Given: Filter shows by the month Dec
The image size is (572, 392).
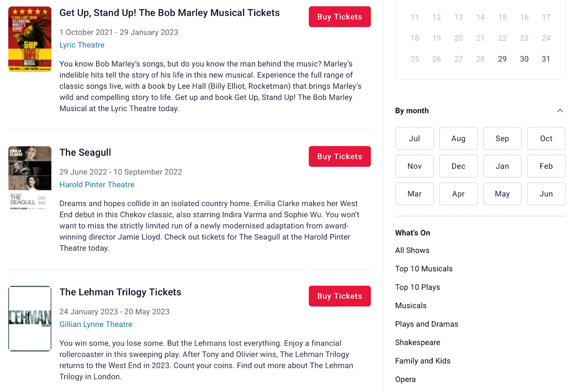Looking at the screenshot, I should coord(458,166).
